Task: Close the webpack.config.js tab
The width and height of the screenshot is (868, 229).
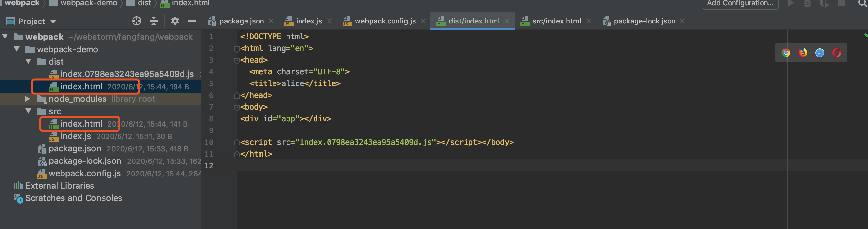Action: pyautogui.click(x=423, y=21)
